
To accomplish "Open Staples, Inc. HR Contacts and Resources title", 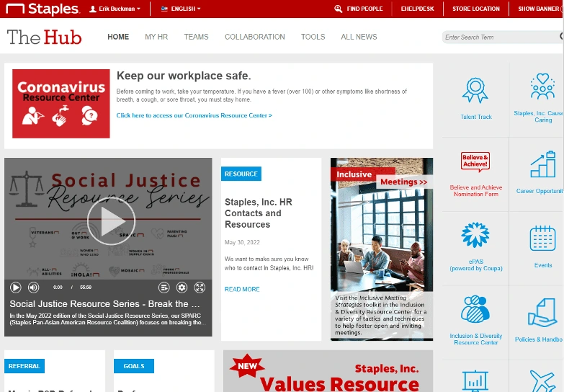I will pos(259,213).
